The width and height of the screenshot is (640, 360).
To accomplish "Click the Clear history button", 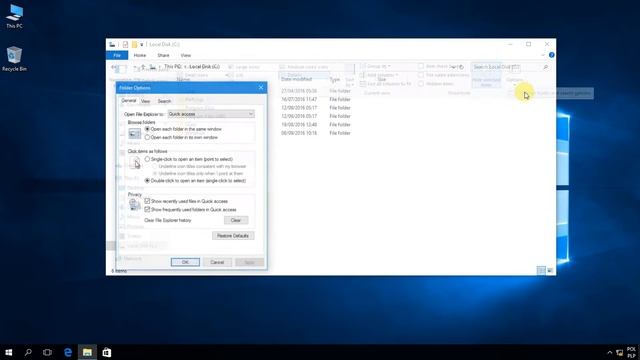I will click(x=236, y=220).
